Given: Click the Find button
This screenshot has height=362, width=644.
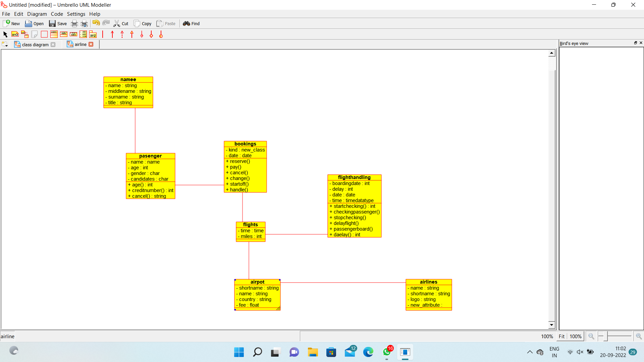Looking at the screenshot, I should [191, 23].
